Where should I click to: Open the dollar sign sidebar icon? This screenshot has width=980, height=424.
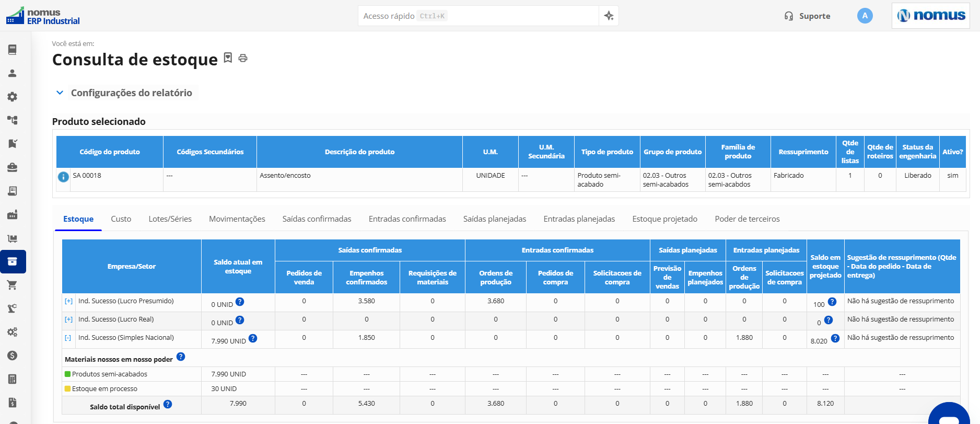coord(13,356)
